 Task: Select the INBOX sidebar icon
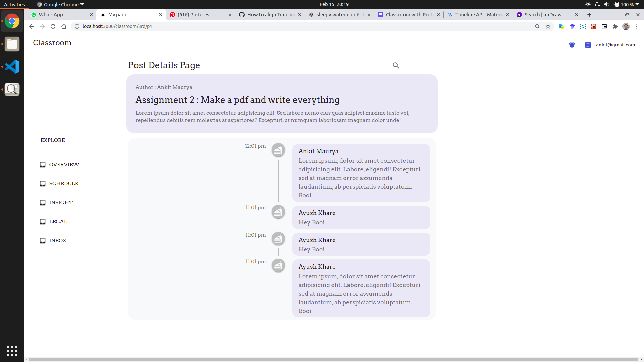(x=42, y=240)
